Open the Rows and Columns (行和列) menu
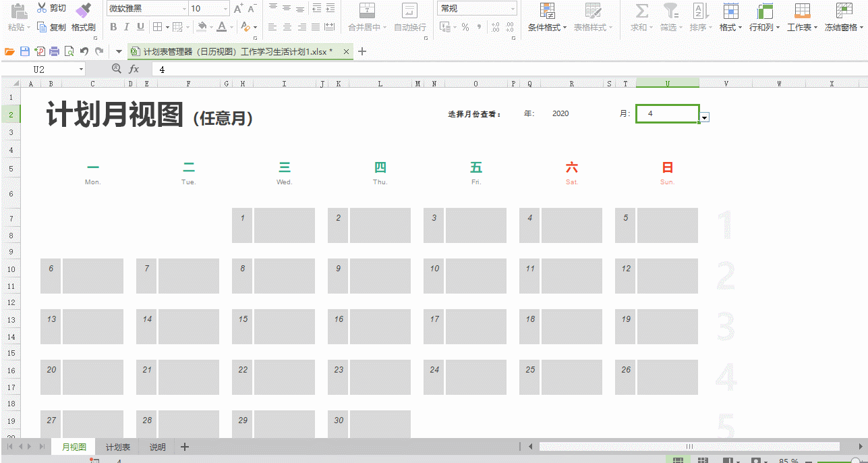The image size is (868, 463). pos(765,18)
